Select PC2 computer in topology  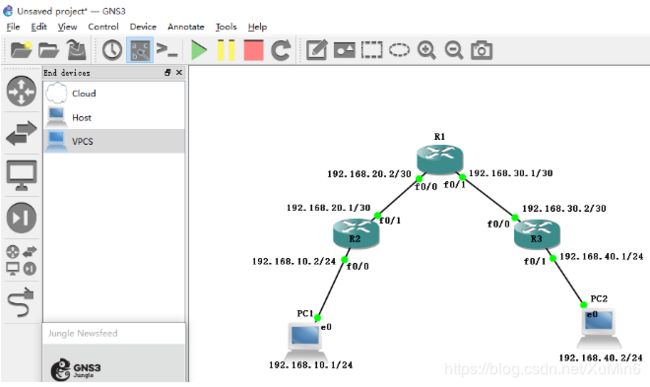click(599, 329)
